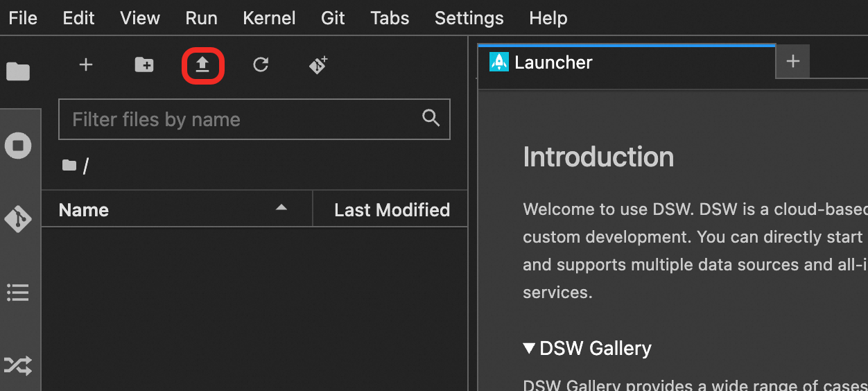Switch to the Launcher tab
The height and width of the screenshot is (391, 868).
tap(553, 62)
